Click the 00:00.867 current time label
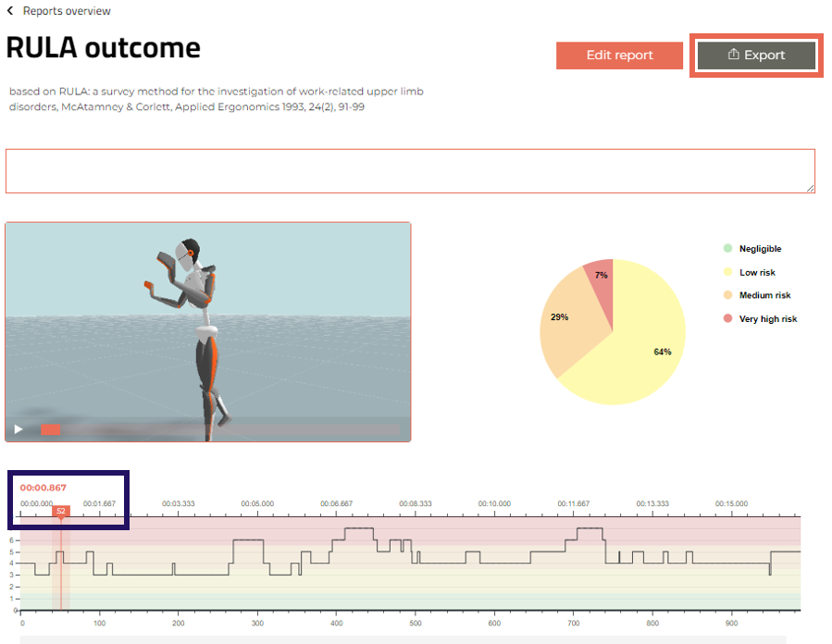 (43, 488)
